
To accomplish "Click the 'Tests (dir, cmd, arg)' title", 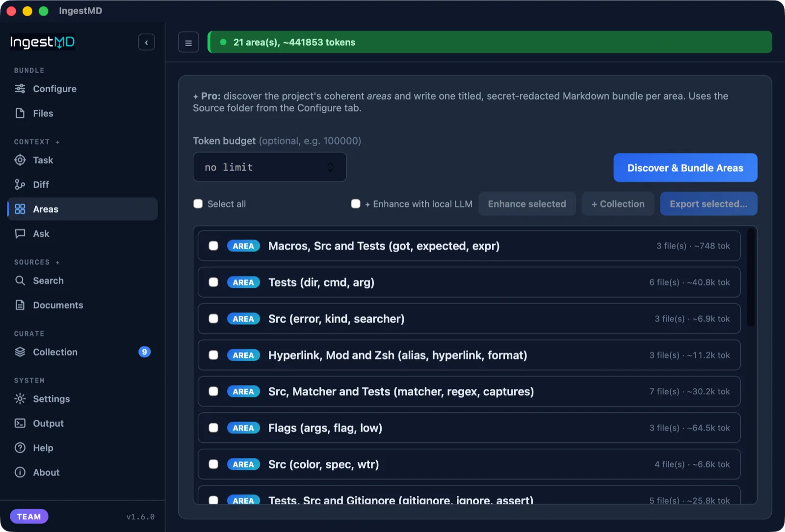I will tap(321, 282).
